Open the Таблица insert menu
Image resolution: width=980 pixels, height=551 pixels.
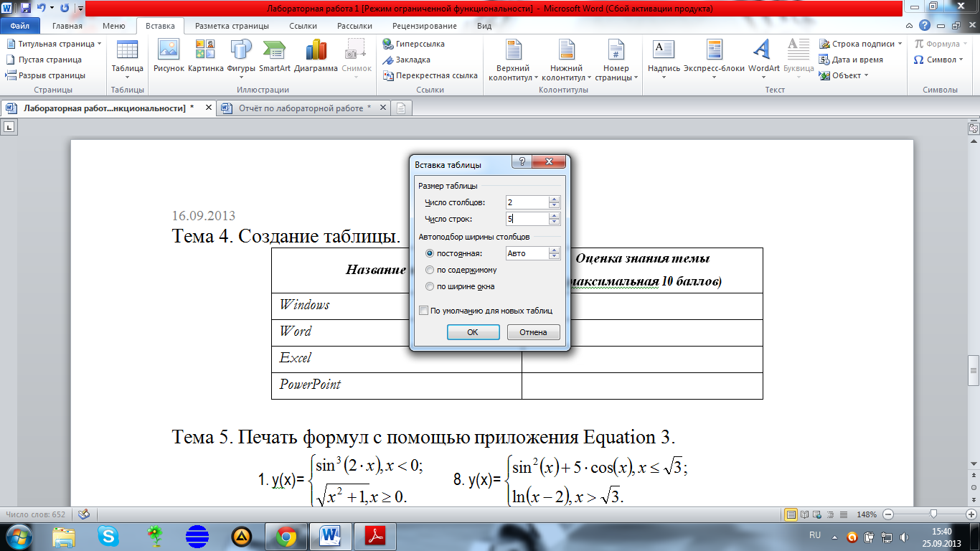click(127, 57)
